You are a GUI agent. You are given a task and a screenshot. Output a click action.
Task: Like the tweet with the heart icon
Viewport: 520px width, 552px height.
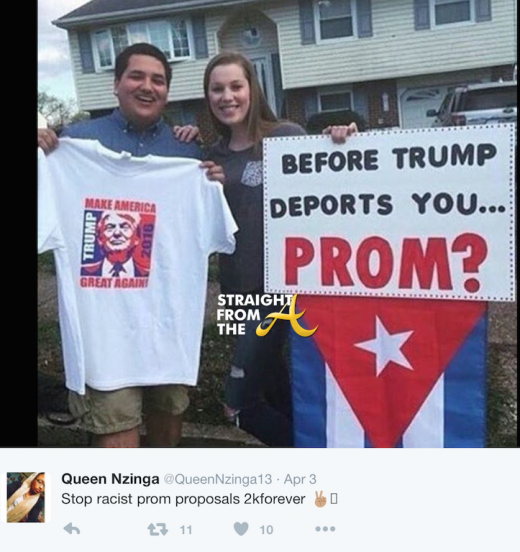coord(241,529)
